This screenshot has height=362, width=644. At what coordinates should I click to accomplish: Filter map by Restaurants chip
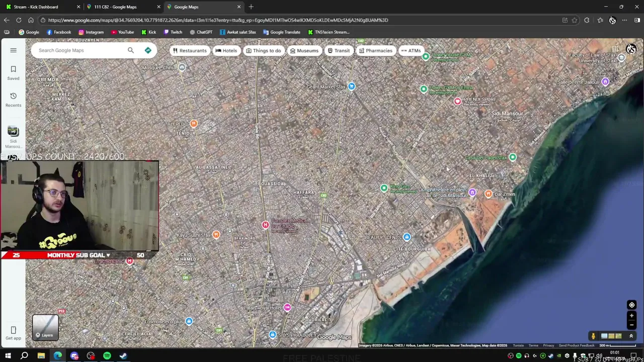(x=189, y=51)
